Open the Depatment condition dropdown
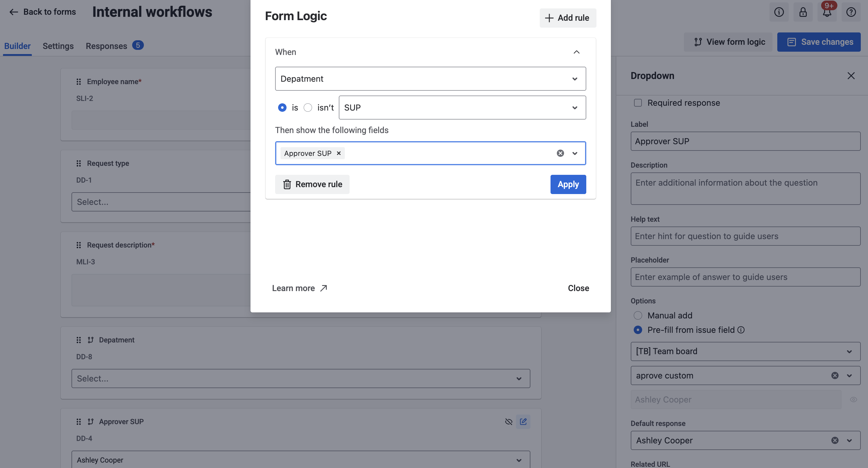This screenshot has width=868, height=468. click(430, 78)
